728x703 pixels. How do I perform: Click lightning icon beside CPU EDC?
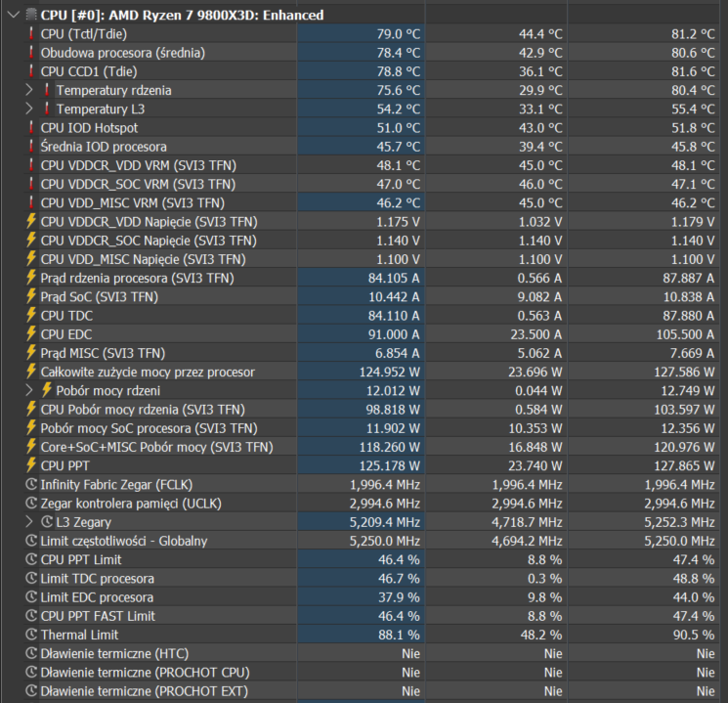(31, 334)
